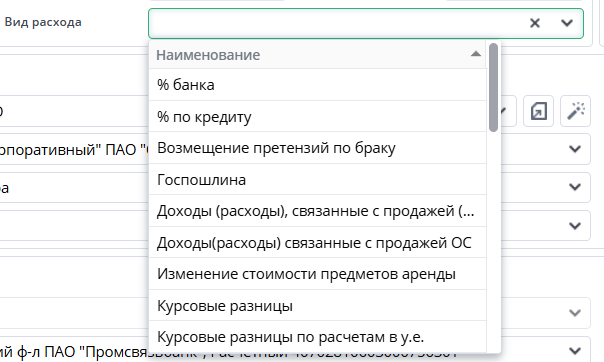Select 'Доходы(расходы) связанные с продажей ОС'

pyautogui.click(x=317, y=243)
